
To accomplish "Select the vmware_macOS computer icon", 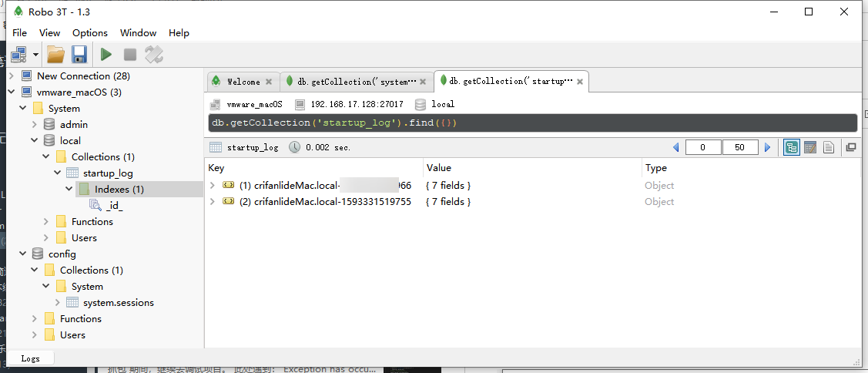I will point(26,92).
